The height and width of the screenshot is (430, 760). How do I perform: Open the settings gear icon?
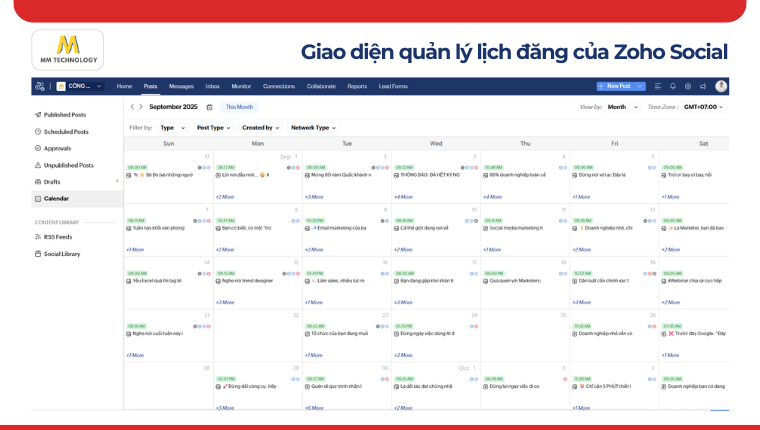688,86
